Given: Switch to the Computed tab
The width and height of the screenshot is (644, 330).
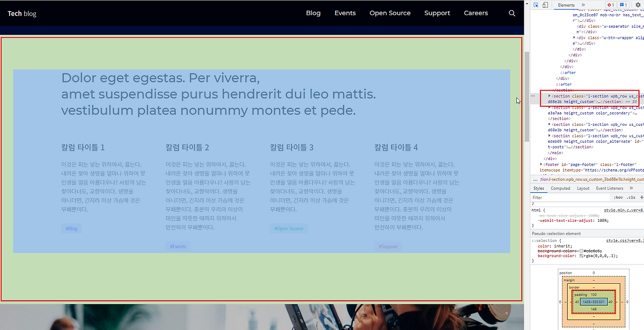Looking at the screenshot, I should 560,188.
